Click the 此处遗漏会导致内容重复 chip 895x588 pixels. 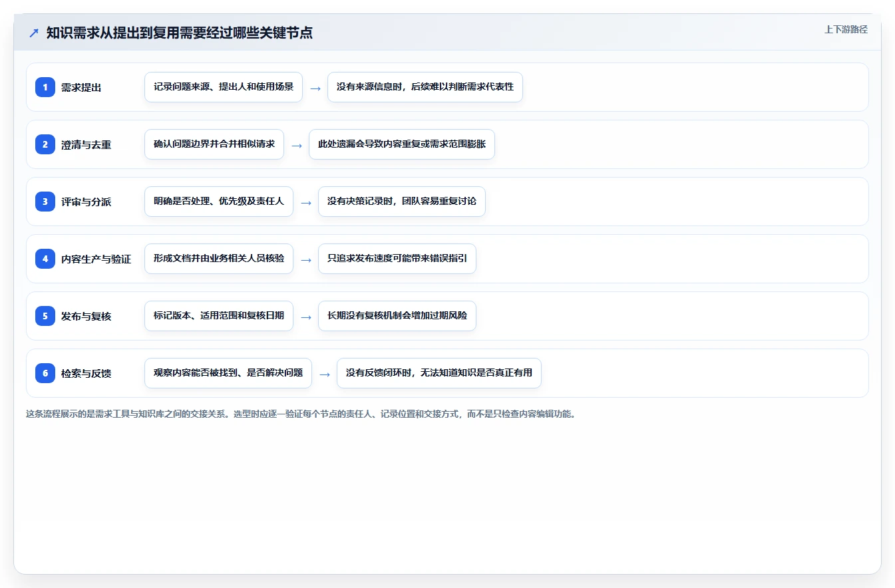[x=402, y=144]
